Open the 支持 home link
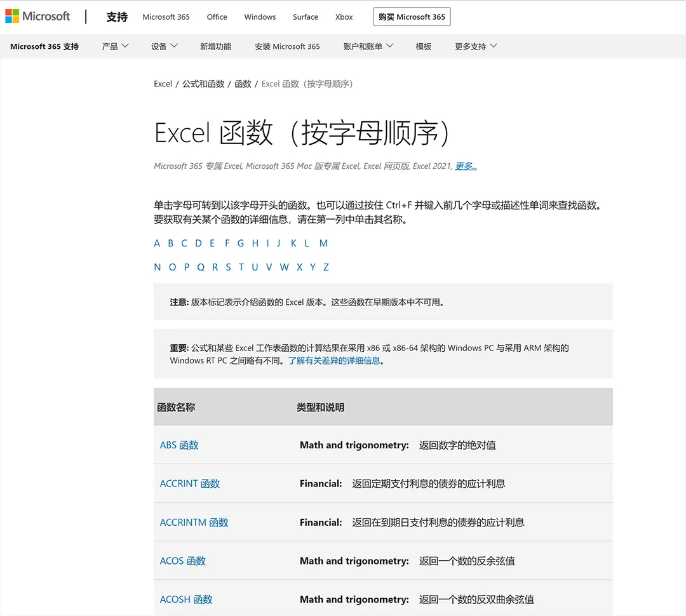This screenshot has height=616, width=686. [117, 17]
